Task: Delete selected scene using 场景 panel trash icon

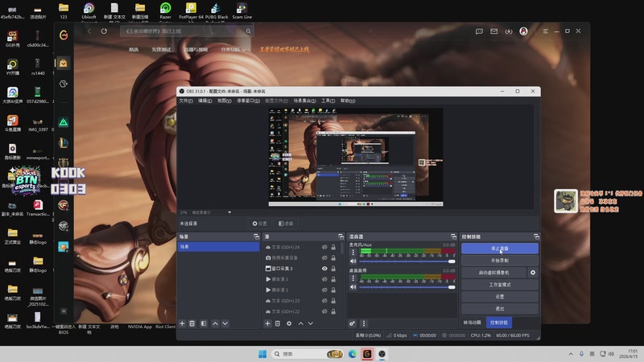Action: click(192, 323)
